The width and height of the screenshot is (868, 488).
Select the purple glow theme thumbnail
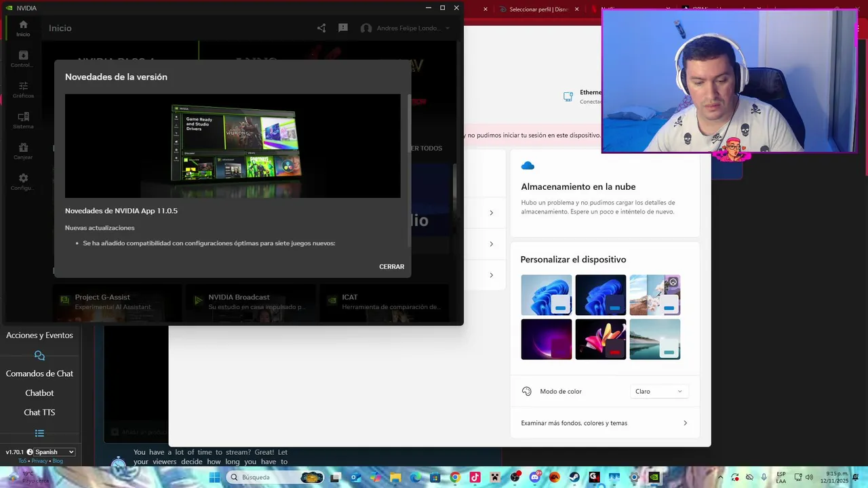tap(547, 339)
